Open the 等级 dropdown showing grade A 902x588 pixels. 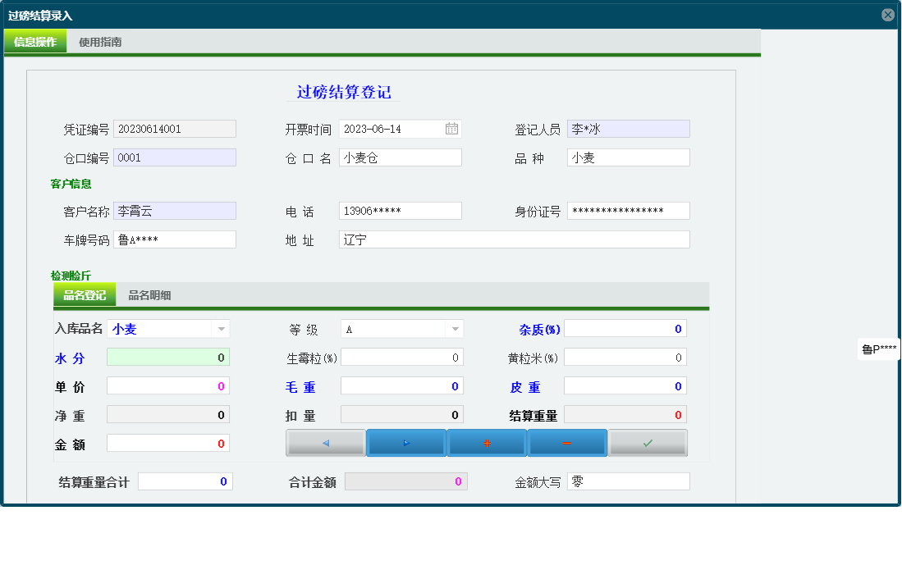394,328
